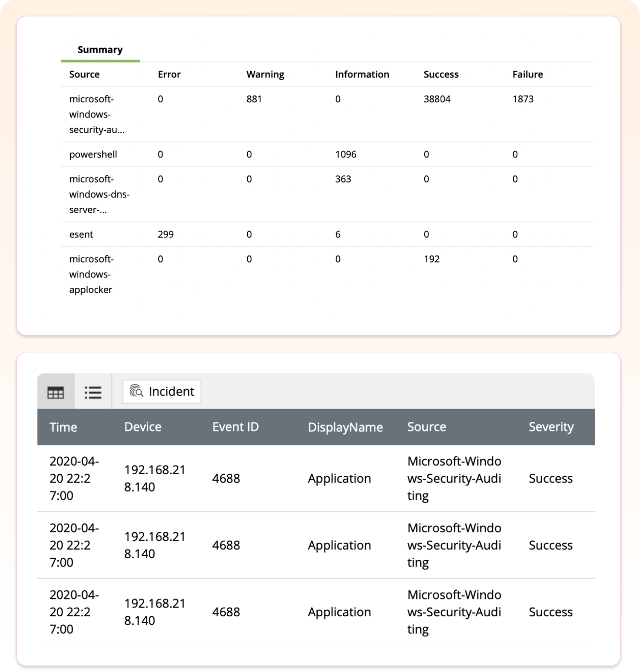Sort the table by the Time column header
The width and height of the screenshot is (640, 672).
pos(64,427)
